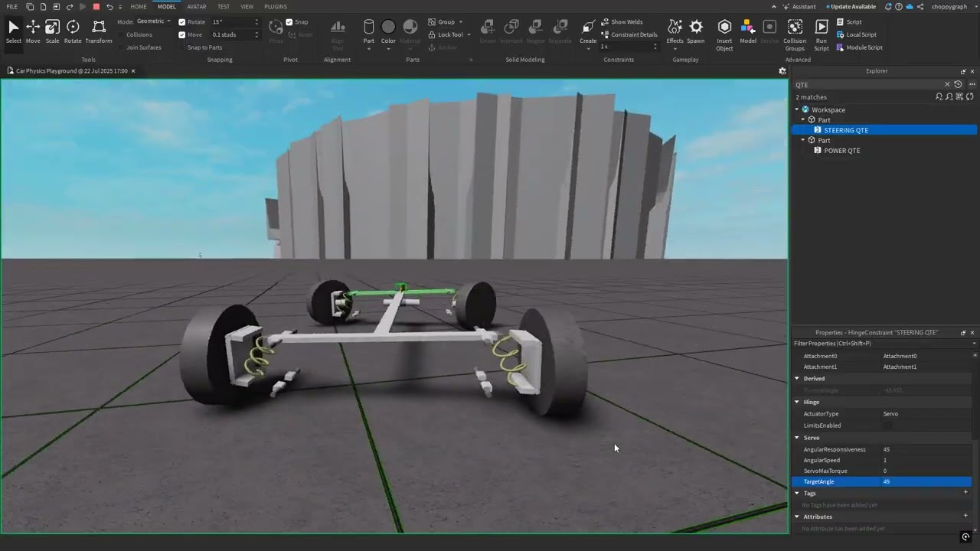Toggle Show Welds
The image size is (980, 551).
[622, 22]
